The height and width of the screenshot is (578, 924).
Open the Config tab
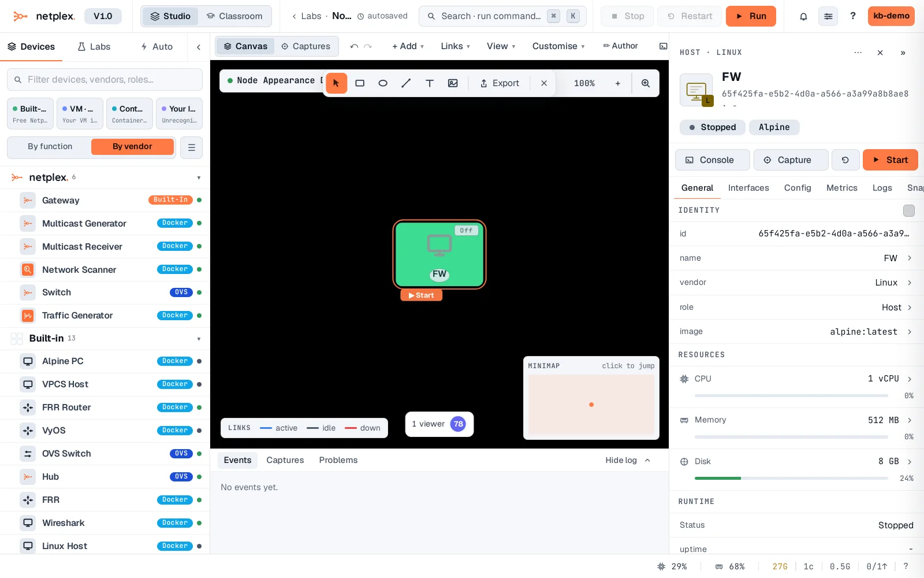pyautogui.click(x=798, y=188)
